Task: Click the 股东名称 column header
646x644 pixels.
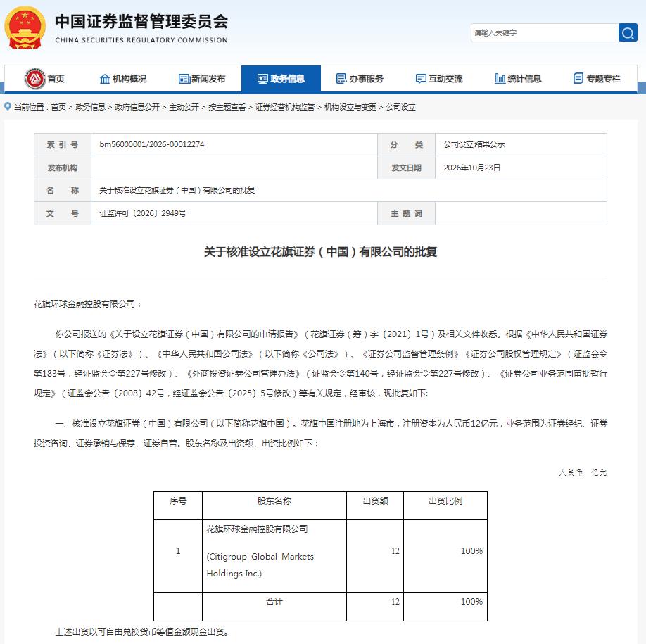Action: (274, 501)
